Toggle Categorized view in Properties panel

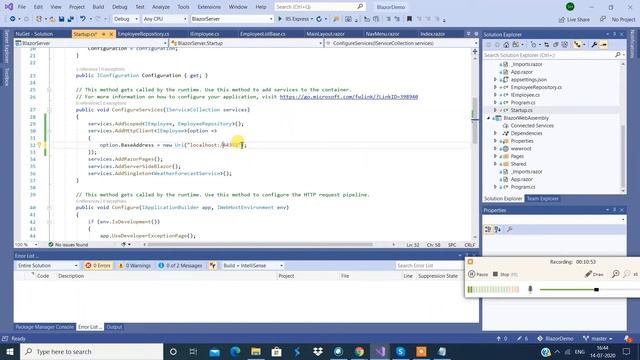[488, 230]
